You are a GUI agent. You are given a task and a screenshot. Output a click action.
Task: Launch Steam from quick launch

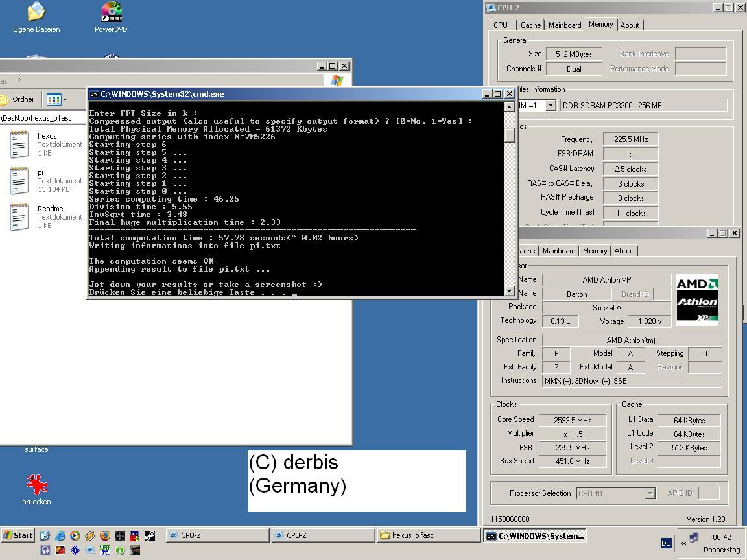[150, 536]
